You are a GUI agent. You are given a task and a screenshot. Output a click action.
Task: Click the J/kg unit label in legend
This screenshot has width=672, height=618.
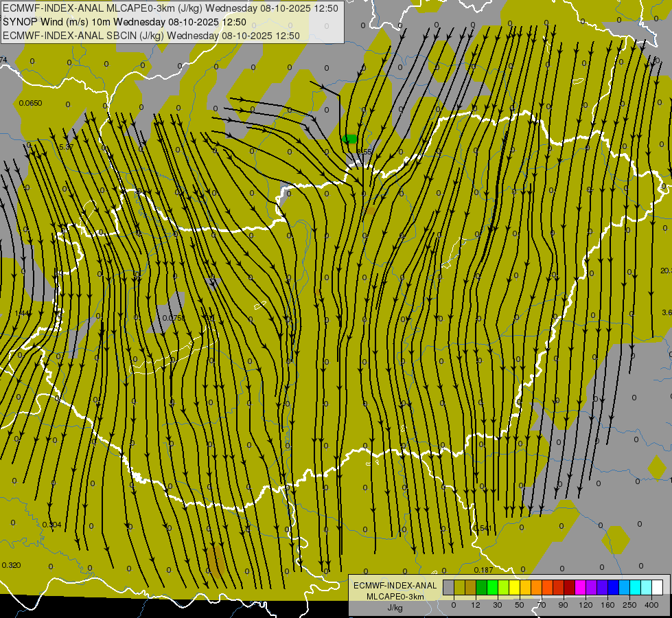395,608
